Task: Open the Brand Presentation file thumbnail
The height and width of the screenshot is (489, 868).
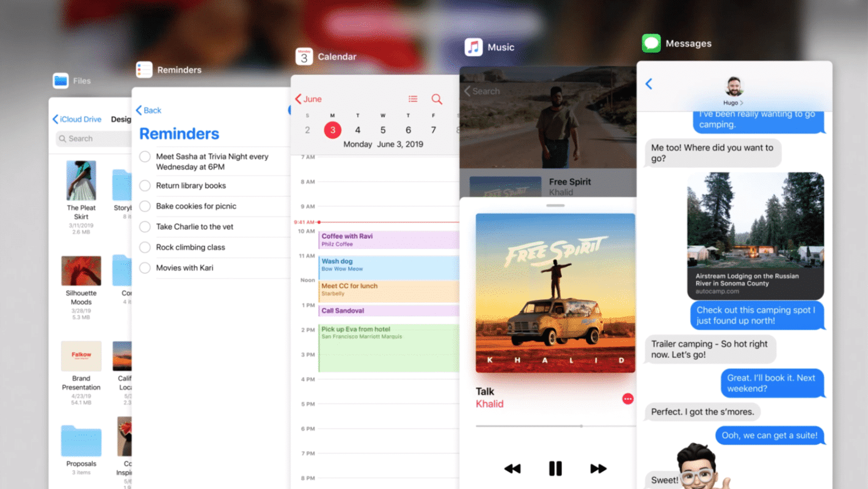Action: point(81,356)
